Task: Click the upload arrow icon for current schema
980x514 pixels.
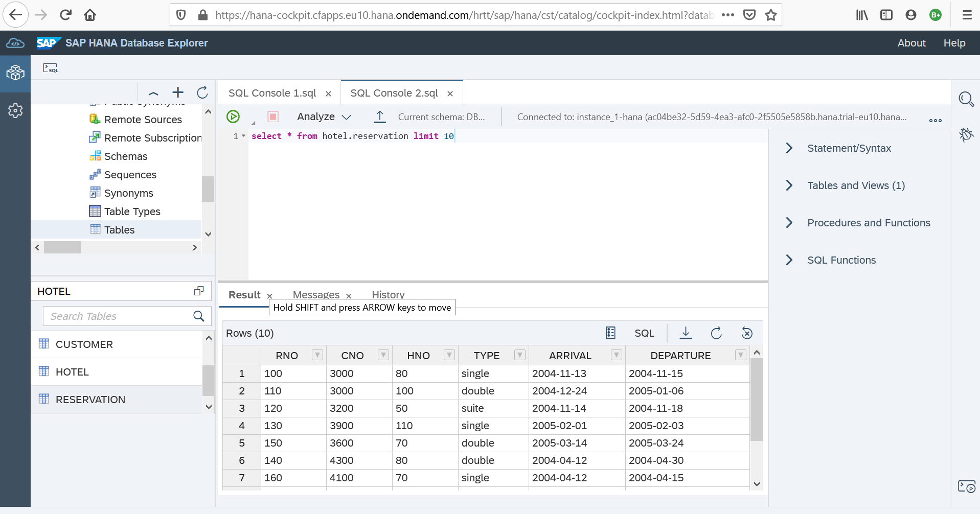Action: (x=379, y=116)
